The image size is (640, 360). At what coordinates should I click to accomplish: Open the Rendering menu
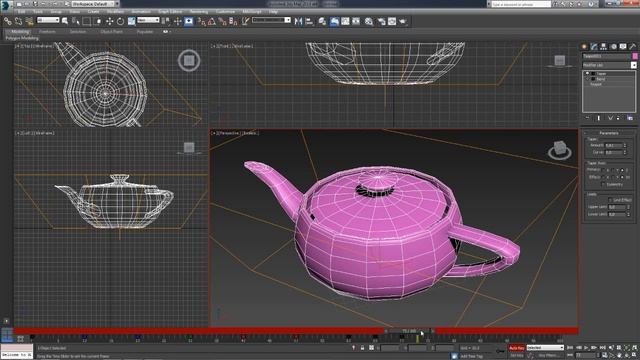click(199, 12)
